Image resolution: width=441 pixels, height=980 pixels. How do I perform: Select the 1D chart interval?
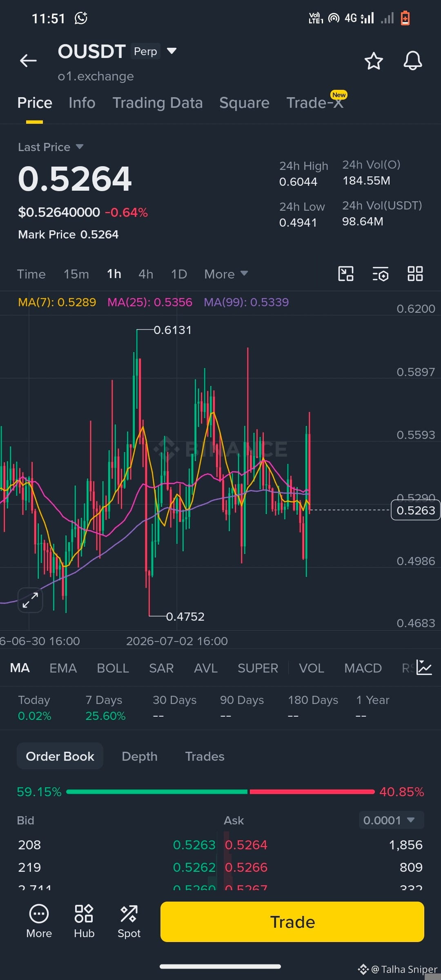179,274
